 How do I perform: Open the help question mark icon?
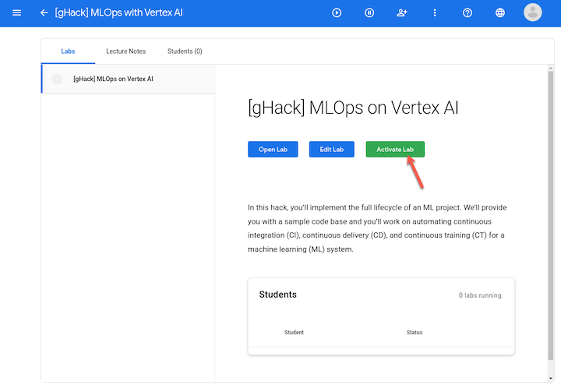(467, 13)
